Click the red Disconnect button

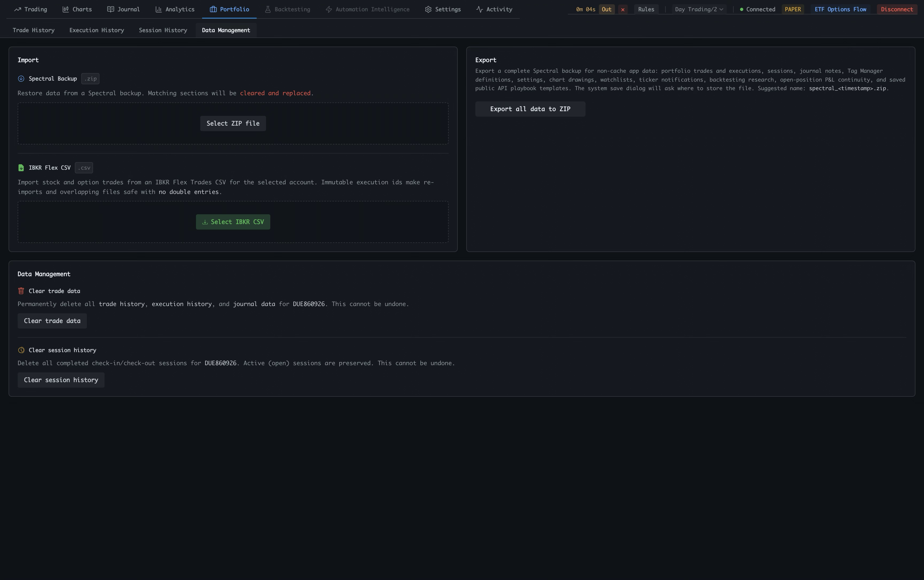(897, 9)
